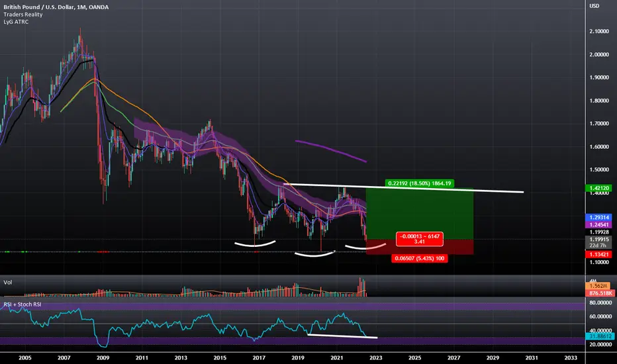Click the 80.00000 RSI axis label

click(600, 302)
